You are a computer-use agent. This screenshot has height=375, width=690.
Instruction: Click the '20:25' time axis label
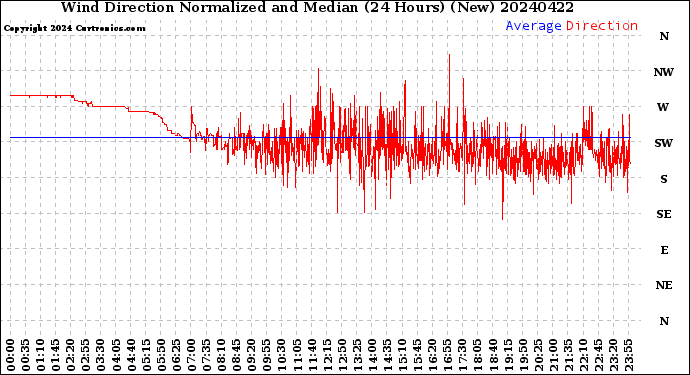coord(538,355)
